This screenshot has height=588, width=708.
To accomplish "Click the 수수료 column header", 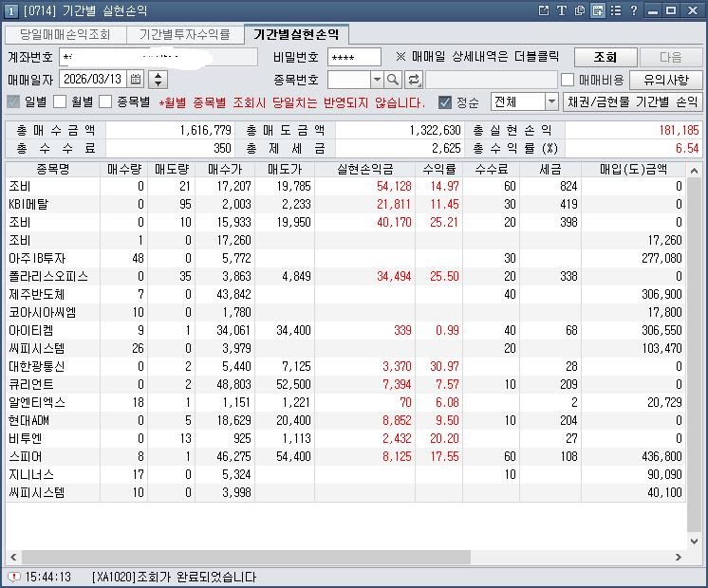I will click(x=492, y=169).
